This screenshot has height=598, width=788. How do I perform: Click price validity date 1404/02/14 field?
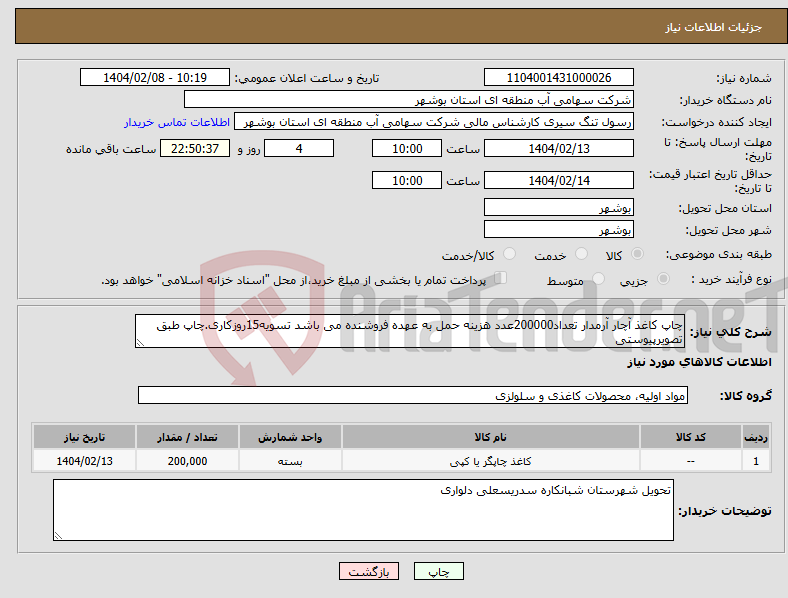pos(558,180)
